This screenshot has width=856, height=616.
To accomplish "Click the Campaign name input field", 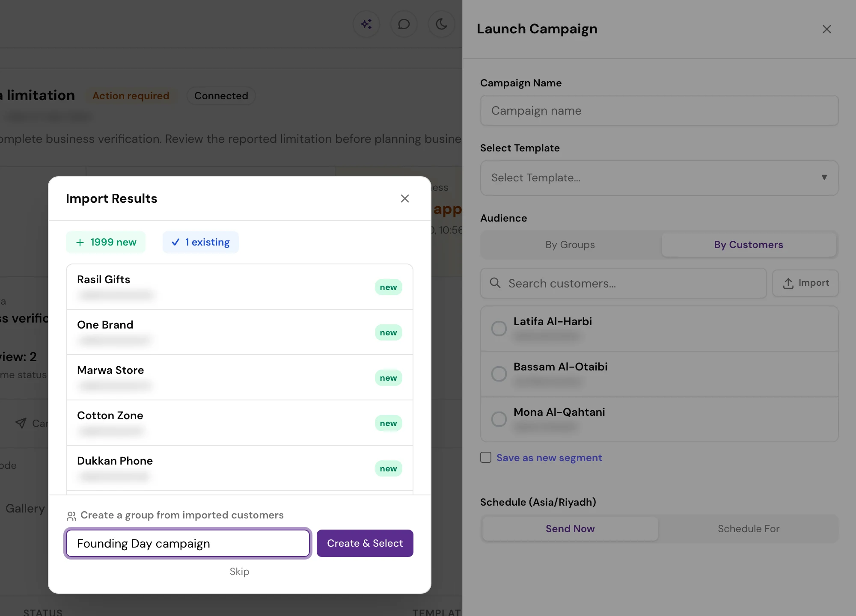I will click(x=659, y=111).
